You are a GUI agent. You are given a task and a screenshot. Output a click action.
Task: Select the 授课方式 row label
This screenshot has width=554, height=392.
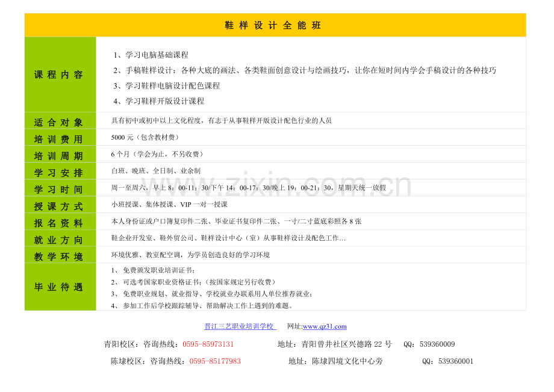click(x=59, y=207)
